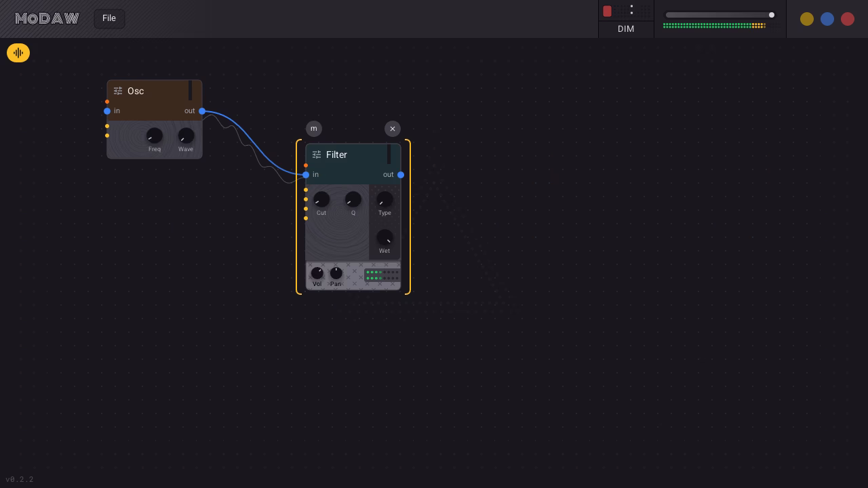Click the Osc node blue output port
This screenshot has height=488, width=868.
pyautogui.click(x=202, y=111)
